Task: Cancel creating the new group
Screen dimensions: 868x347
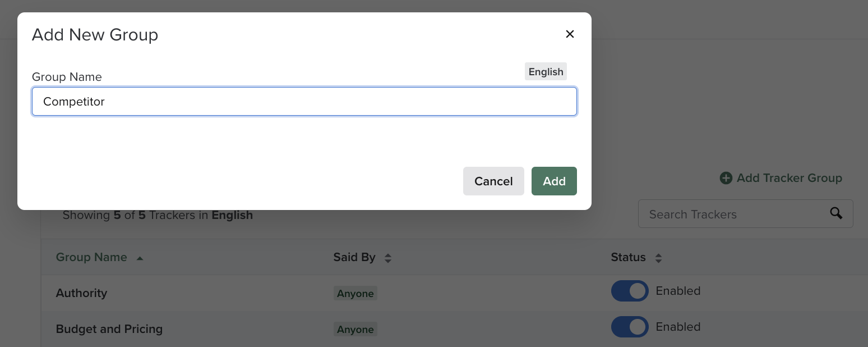Action: tap(493, 181)
